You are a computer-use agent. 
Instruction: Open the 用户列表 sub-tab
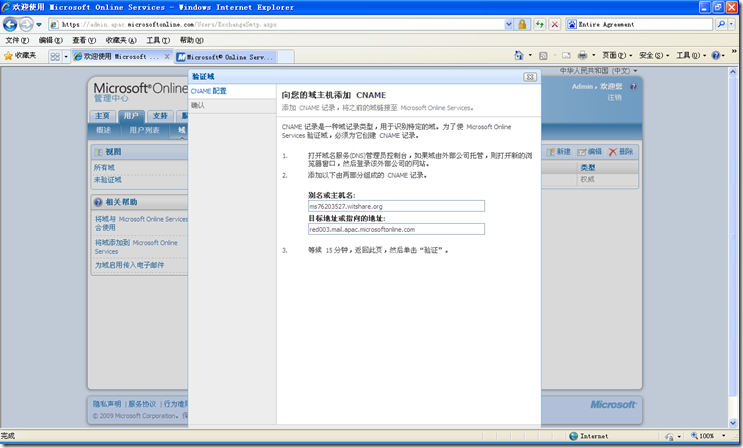144,130
